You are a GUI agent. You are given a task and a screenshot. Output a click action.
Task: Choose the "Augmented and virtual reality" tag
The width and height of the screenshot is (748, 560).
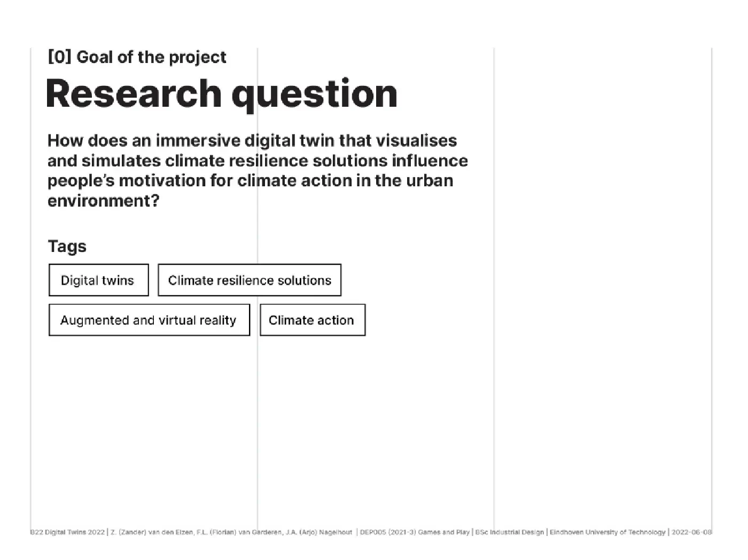pos(149,320)
